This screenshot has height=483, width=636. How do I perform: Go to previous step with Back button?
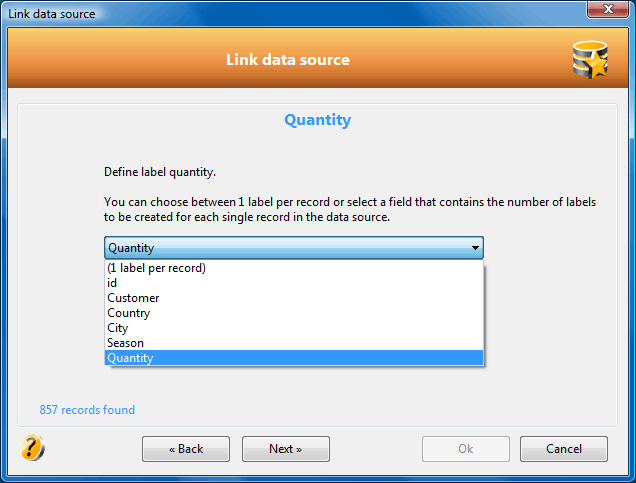click(186, 449)
